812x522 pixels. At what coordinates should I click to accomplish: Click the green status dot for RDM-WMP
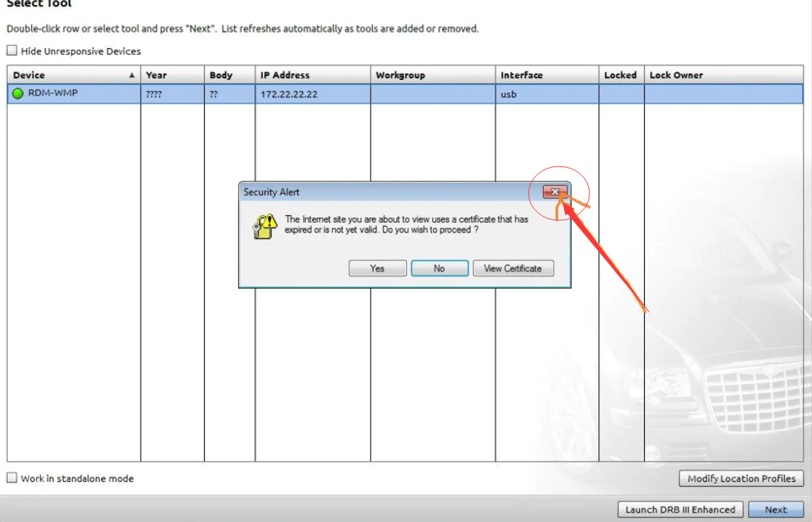pyautogui.click(x=18, y=93)
